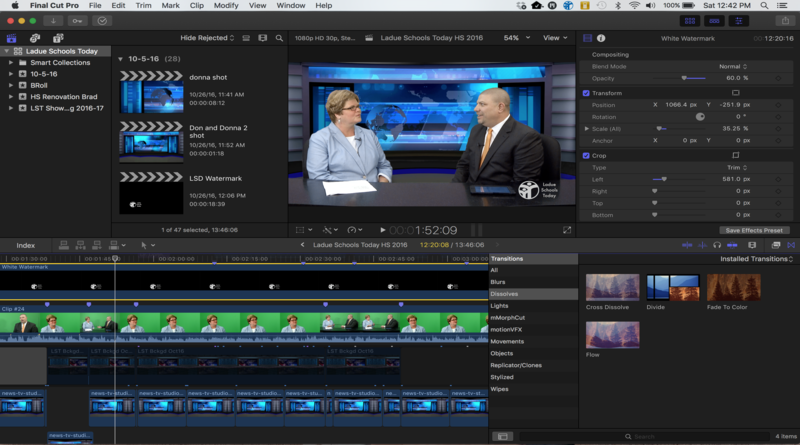Toggle snapping icon at timeline far right

click(732, 245)
